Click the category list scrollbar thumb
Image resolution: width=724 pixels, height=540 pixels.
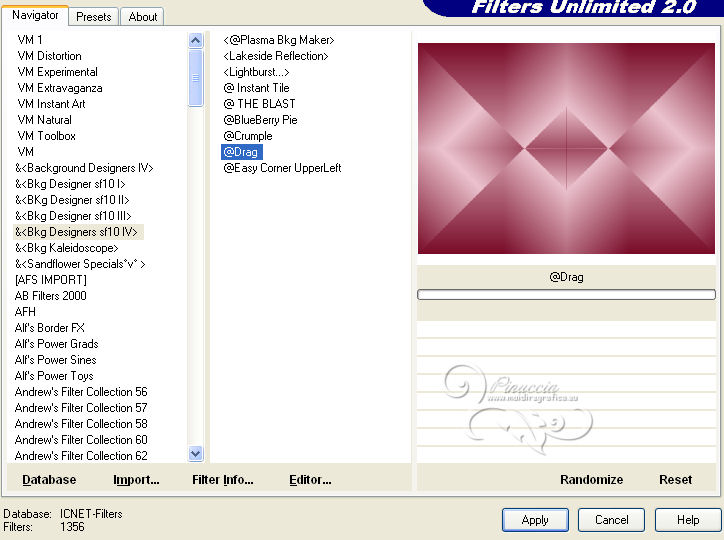click(196, 78)
